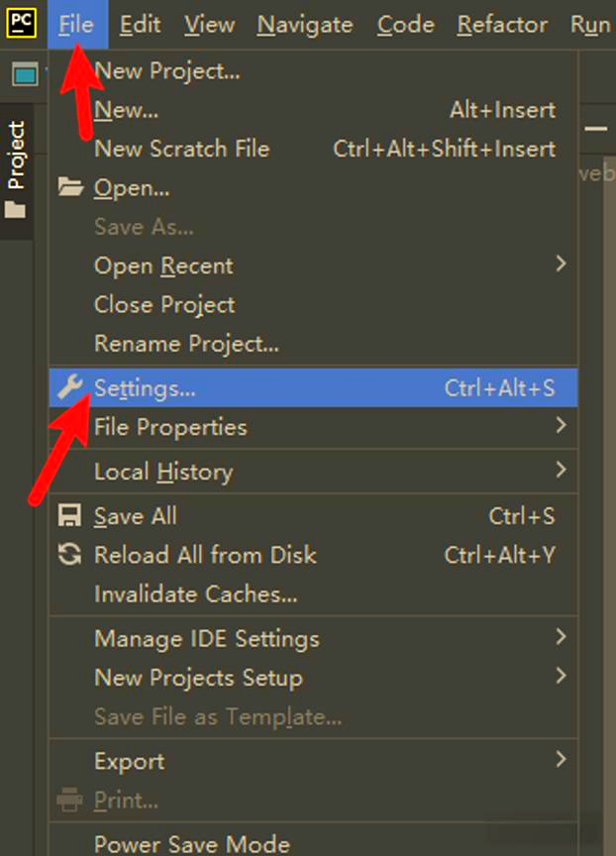Expand the Local History submenu arrow
Image resolution: width=616 pixels, height=856 pixels.
click(x=561, y=470)
